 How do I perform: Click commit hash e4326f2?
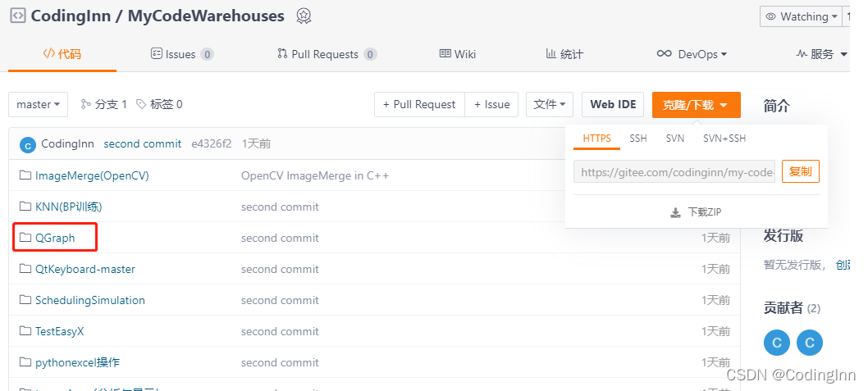pyautogui.click(x=212, y=143)
